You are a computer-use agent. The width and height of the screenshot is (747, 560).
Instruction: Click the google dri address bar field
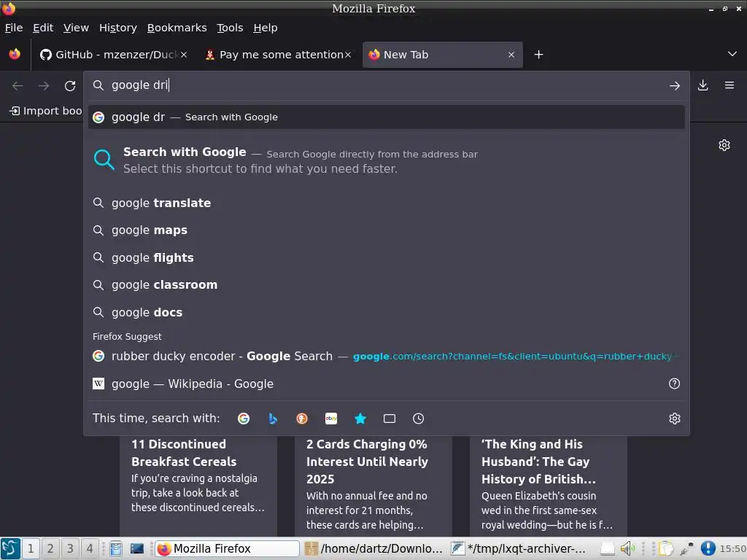pyautogui.click(x=387, y=86)
